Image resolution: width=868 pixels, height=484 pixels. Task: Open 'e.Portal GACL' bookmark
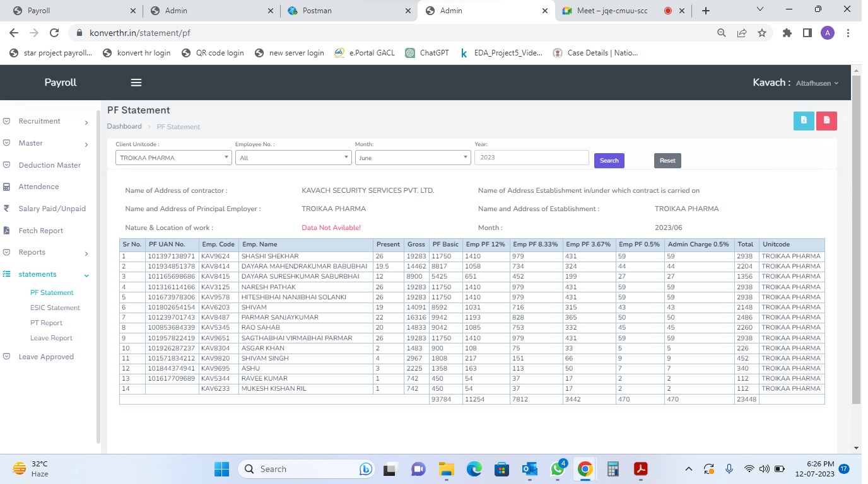(365, 53)
